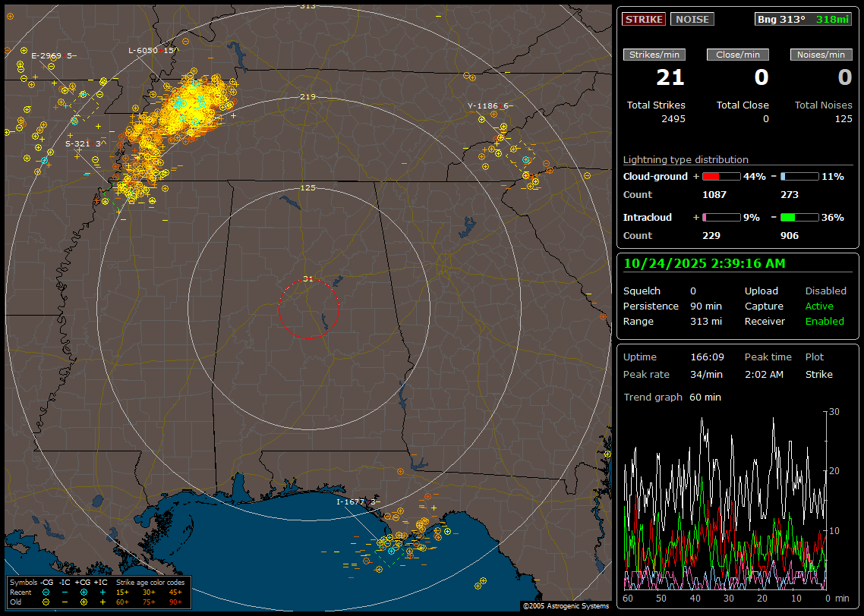The image size is (864, 616).
Task: Click the Bng 313° bearing readout
Action: point(780,20)
